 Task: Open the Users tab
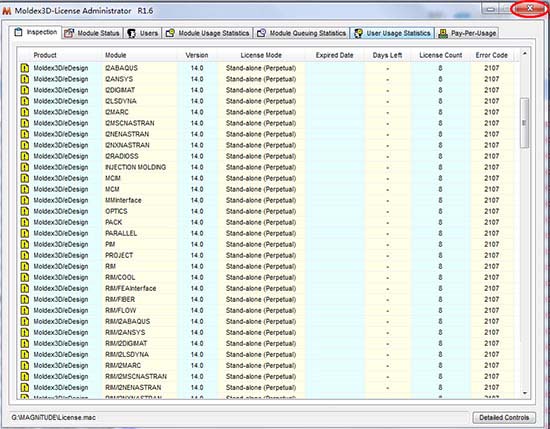point(143,33)
